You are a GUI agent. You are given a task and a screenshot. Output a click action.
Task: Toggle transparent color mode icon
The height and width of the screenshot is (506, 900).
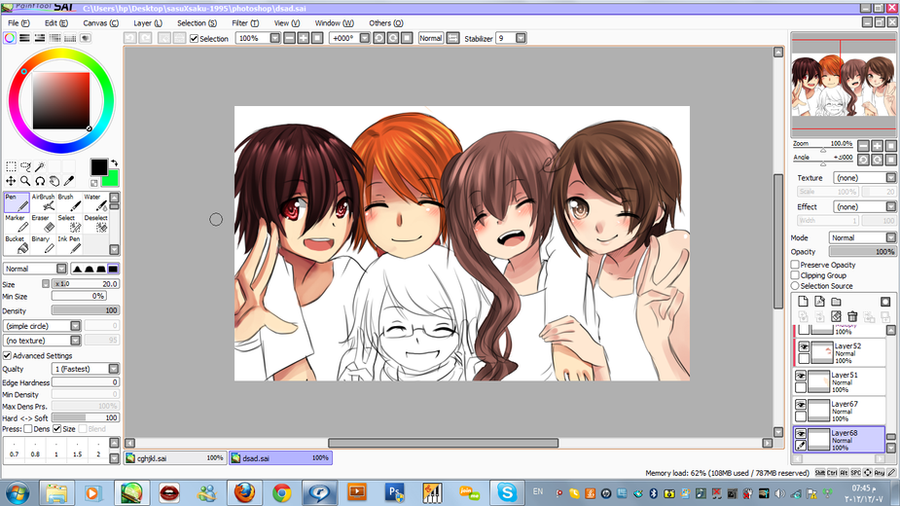[94, 183]
